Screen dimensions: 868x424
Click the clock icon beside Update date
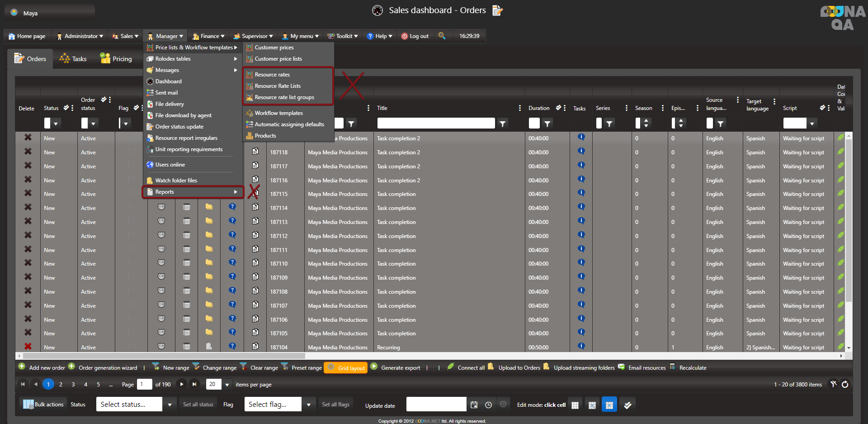(x=488, y=405)
